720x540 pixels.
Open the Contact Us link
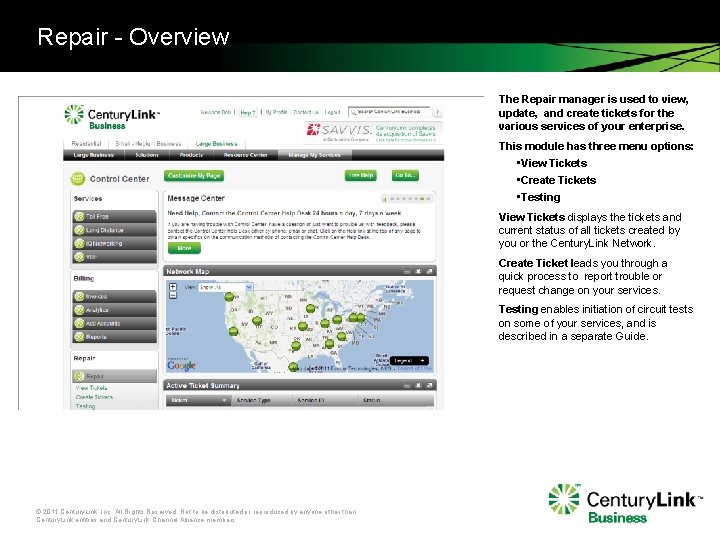[x=306, y=112]
